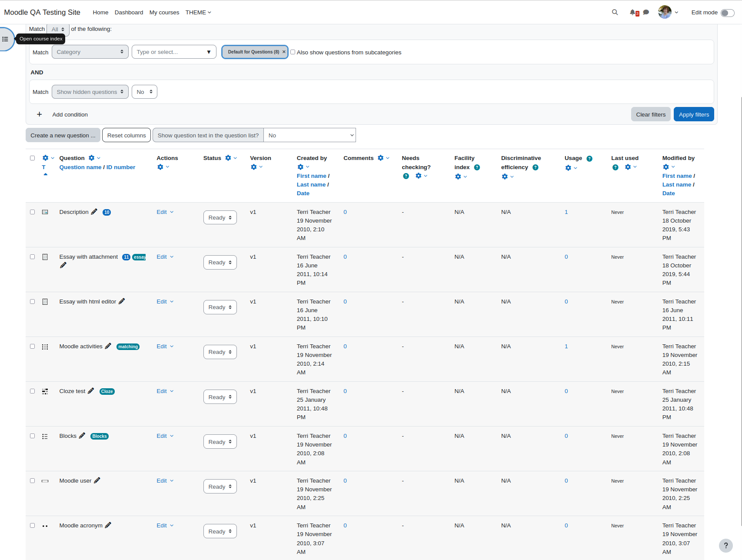Expand Edit menu for Moodle activities
742x560 pixels.
[x=165, y=347]
